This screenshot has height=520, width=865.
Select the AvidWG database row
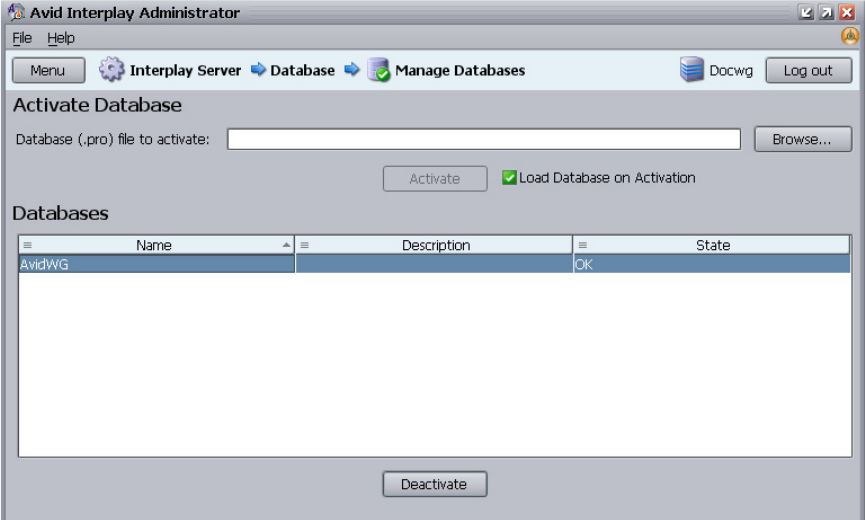point(434,264)
